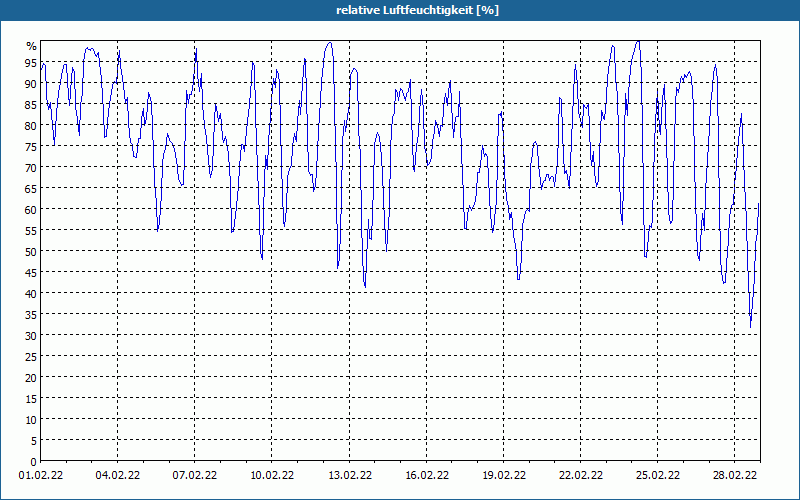
Task: Select the date label '04.02.22'
Action: pos(117,475)
